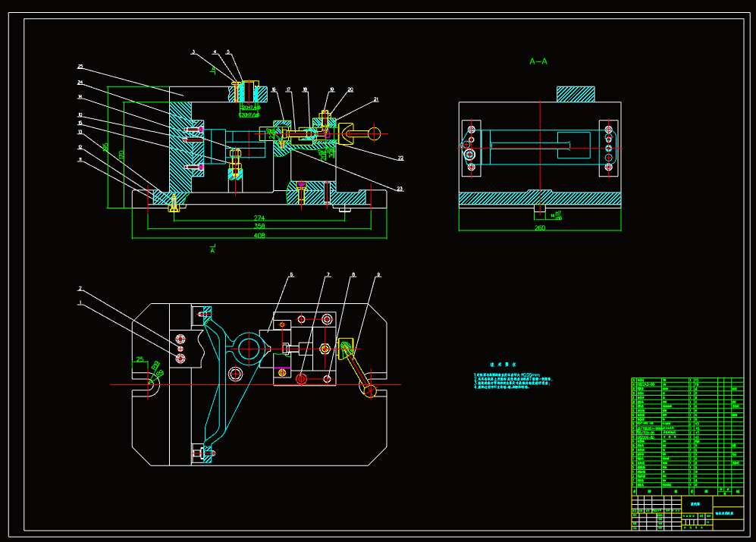Select the 260 width dimension in section view
Screen dimensions: 756x542
(540, 227)
